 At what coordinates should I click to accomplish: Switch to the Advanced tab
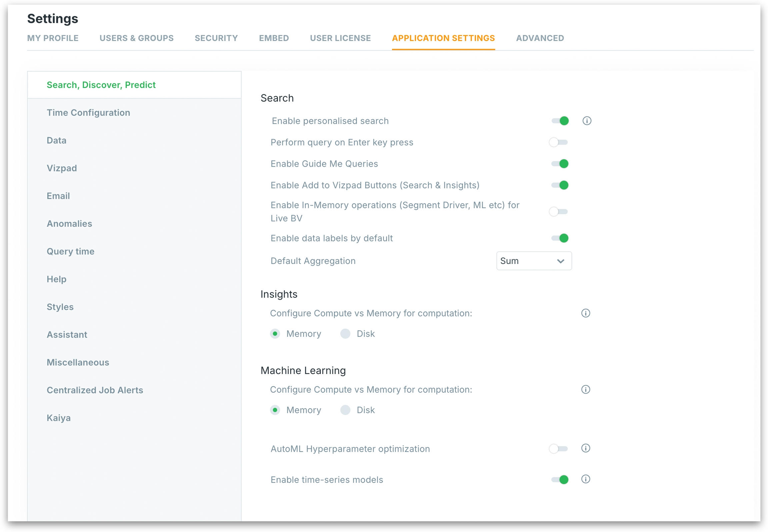pyautogui.click(x=540, y=38)
